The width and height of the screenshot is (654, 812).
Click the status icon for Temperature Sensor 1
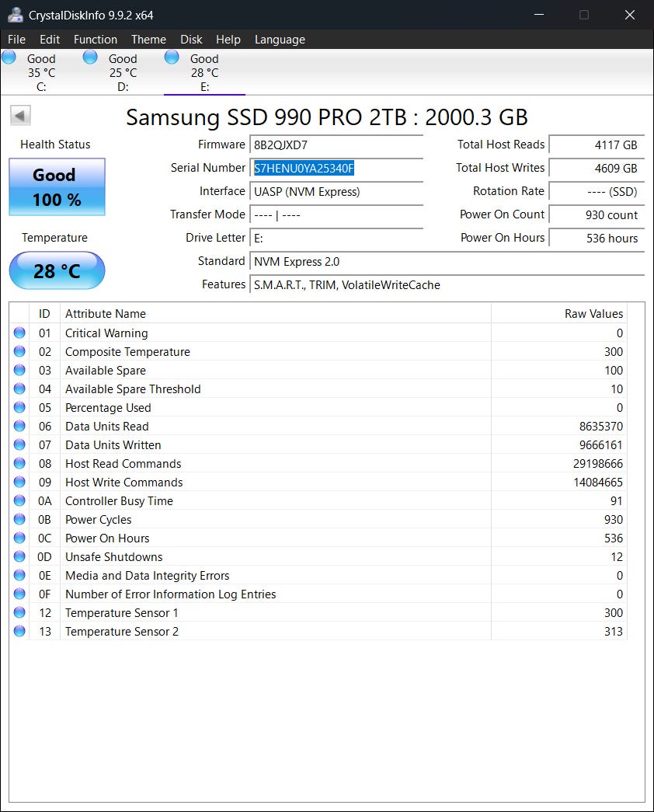[x=19, y=612]
